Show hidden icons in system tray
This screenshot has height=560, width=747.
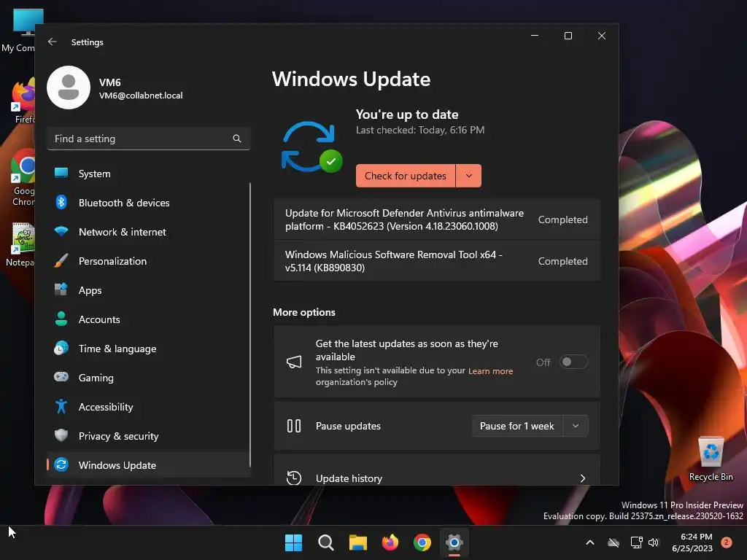point(589,542)
